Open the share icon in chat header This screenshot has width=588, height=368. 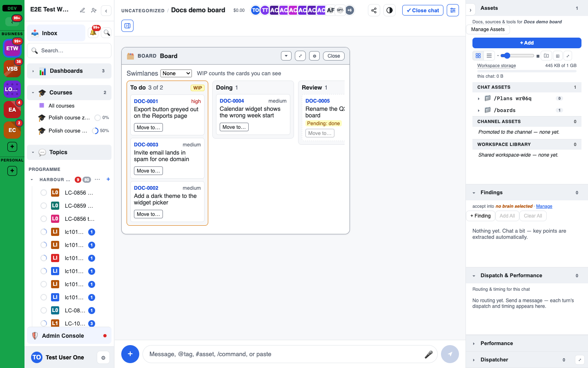click(374, 10)
